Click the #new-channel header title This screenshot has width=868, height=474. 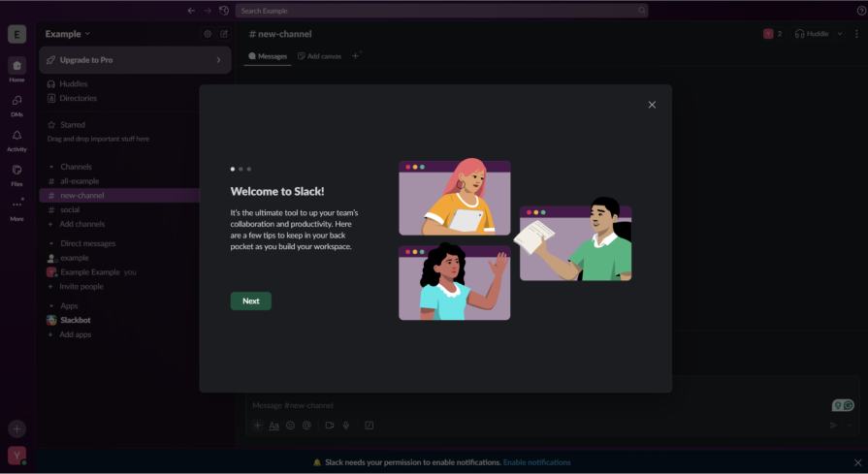280,34
